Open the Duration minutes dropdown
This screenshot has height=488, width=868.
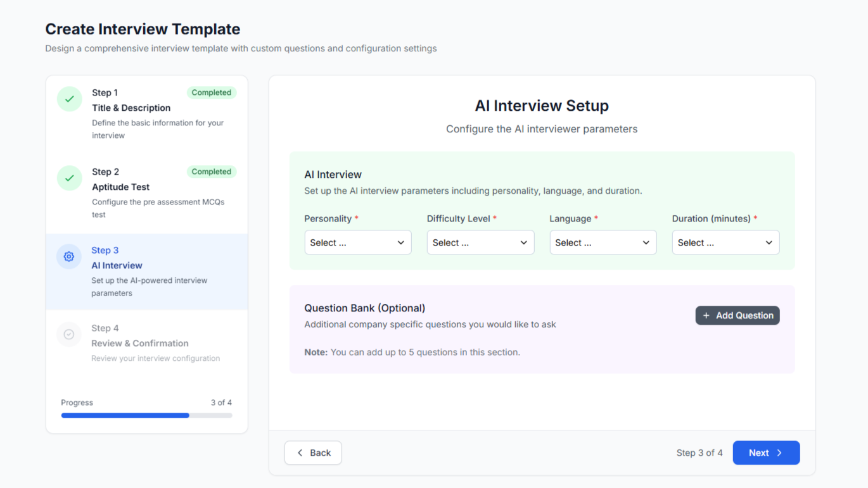click(725, 242)
